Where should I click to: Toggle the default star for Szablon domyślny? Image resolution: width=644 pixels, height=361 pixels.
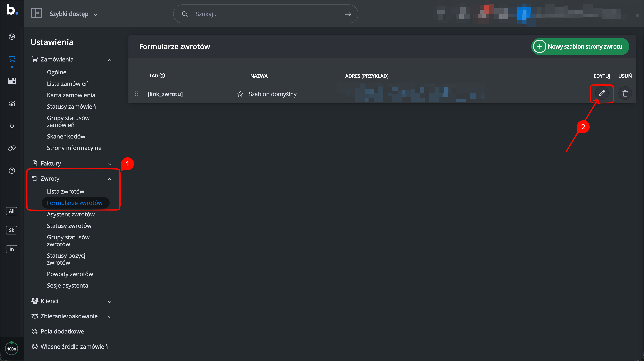pos(240,94)
